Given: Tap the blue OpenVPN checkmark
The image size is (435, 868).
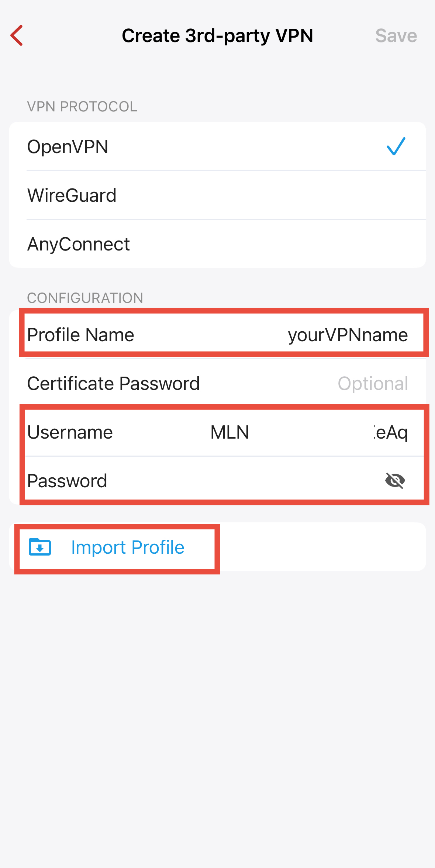Looking at the screenshot, I should pyautogui.click(x=396, y=146).
